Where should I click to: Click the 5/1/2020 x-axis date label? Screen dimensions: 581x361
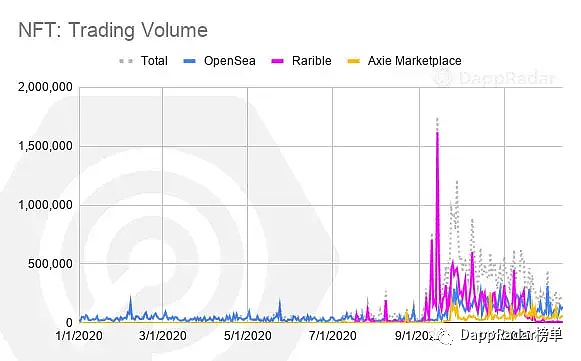point(248,336)
